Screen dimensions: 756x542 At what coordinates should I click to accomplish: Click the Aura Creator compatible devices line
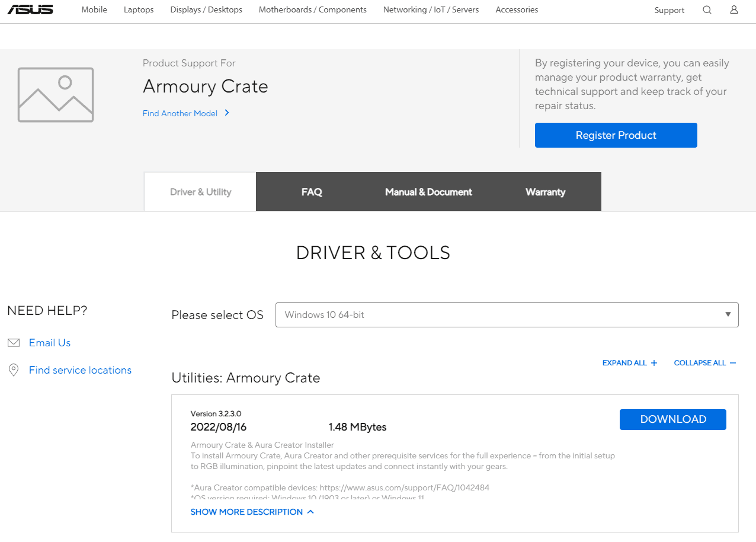(x=340, y=487)
